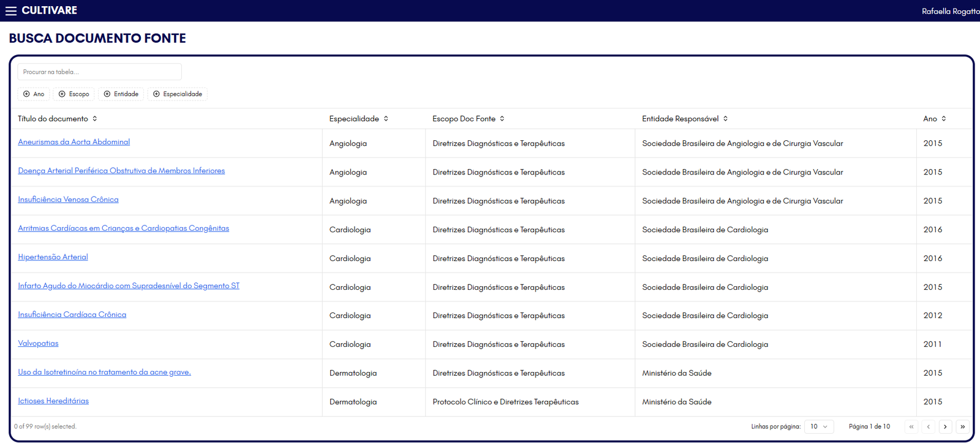Image resolution: width=980 pixels, height=443 pixels.
Task: Open the Entidade filter
Action: tap(121, 94)
